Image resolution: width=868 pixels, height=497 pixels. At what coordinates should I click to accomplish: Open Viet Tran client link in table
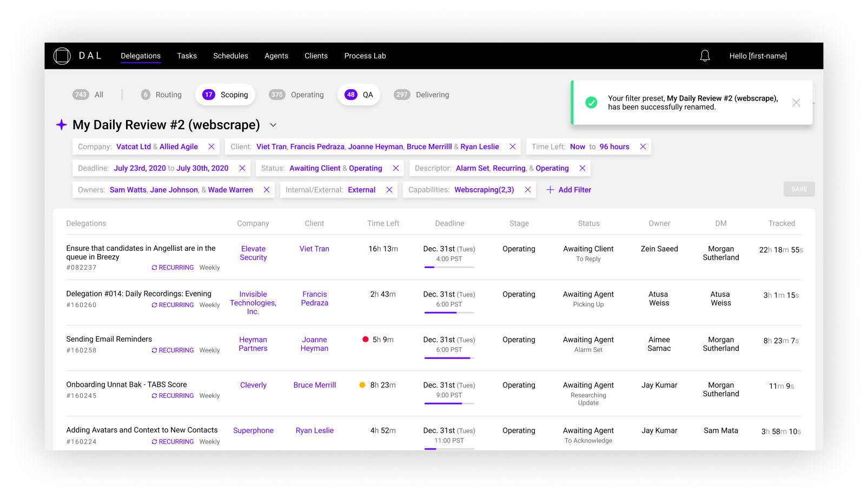click(x=314, y=249)
